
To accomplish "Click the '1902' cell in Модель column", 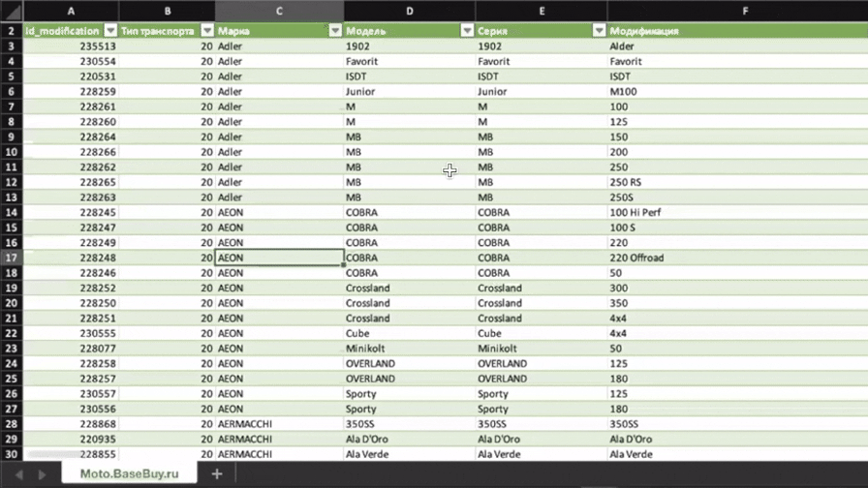I will click(x=409, y=46).
